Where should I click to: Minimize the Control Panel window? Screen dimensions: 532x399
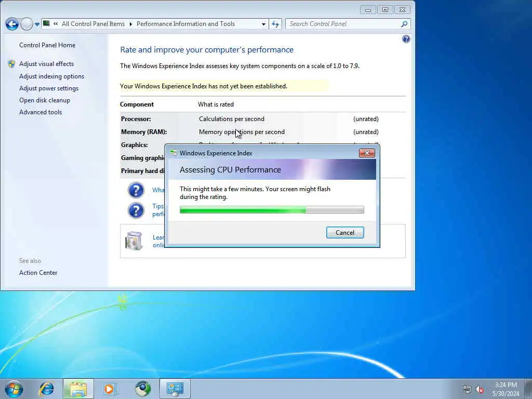click(368, 10)
